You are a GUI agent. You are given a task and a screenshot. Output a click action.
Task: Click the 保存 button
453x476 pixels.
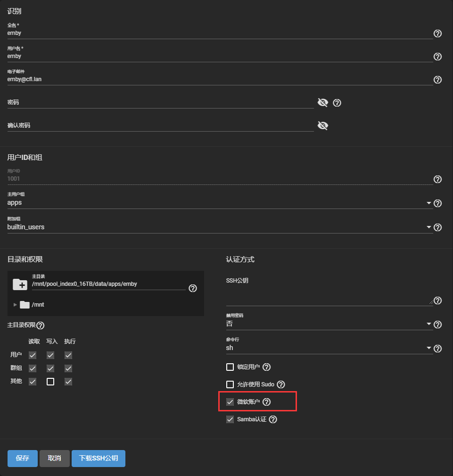click(x=23, y=458)
